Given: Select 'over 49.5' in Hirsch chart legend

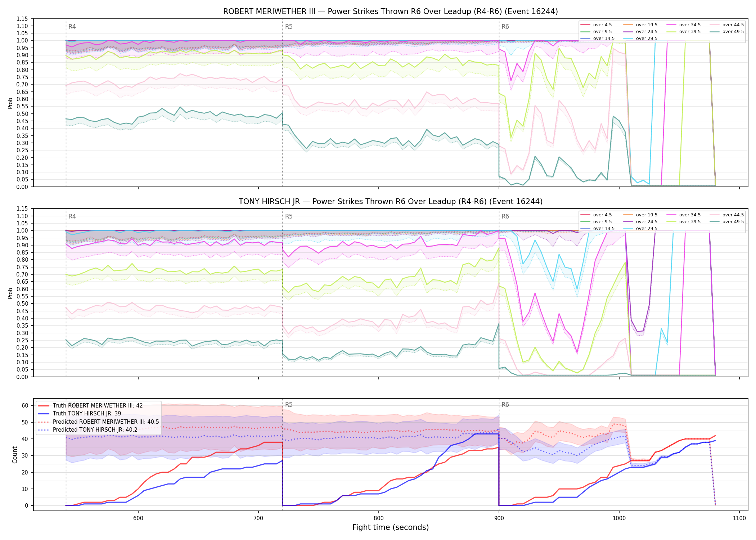Looking at the screenshot, I should pyautogui.click(x=726, y=222).
